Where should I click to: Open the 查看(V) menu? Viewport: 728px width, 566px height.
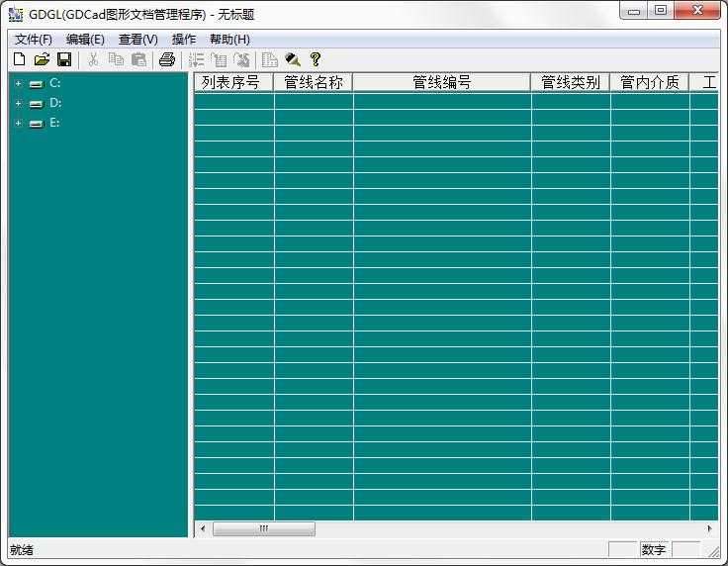(x=137, y=40)
